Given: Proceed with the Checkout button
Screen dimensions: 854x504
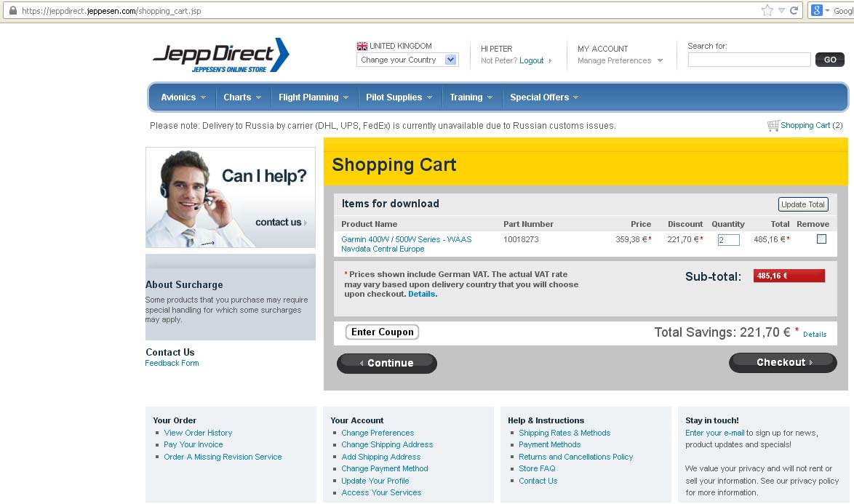Looking at the screenshot, I should pyautogui.click(x=783, y=362).
